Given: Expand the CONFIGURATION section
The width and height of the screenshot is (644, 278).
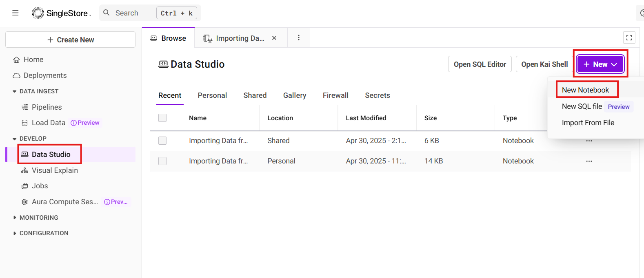Looking at the screenshot, I should pos(15,233).
